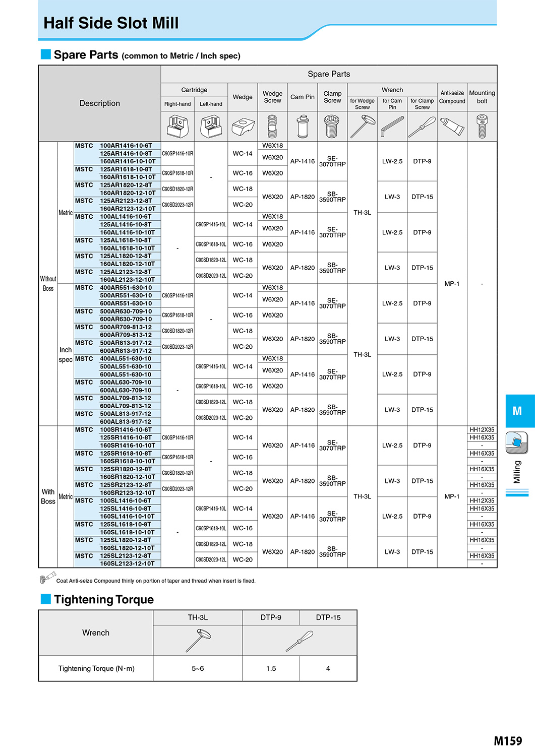
Task: Click the cam pin illustration
Action: (x=303, y=126)
